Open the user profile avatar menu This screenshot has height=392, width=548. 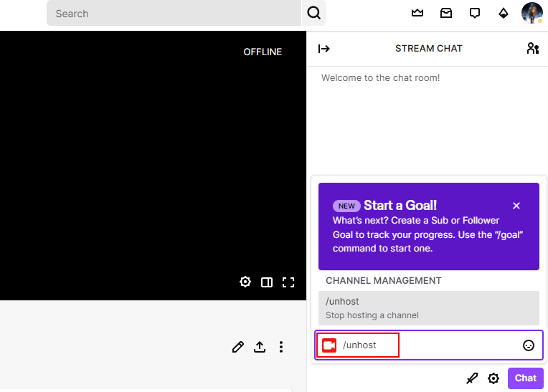pos(532,13)
